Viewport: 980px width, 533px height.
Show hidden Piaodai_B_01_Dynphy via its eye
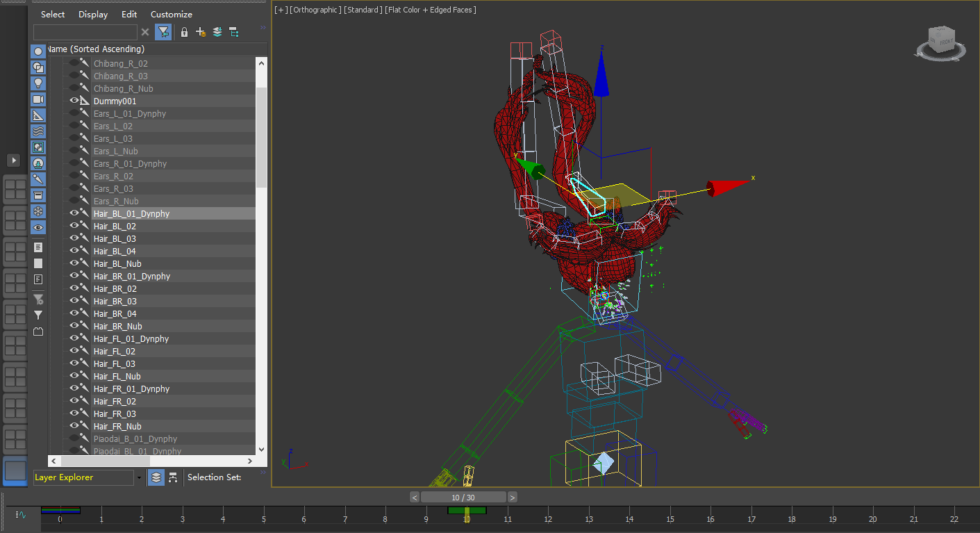(74, 438)
